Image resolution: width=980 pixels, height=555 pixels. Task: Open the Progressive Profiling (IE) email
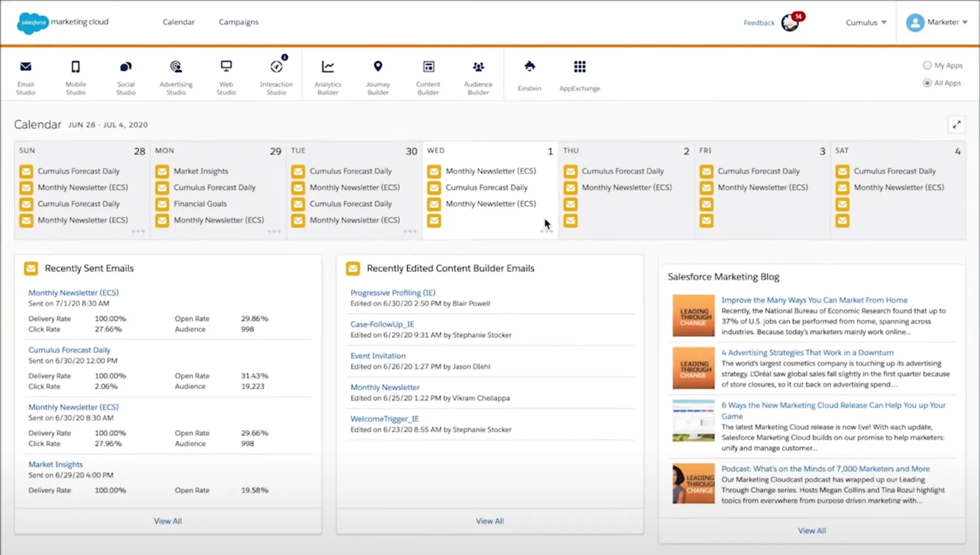pyautogui.click(x=392, y=292)
